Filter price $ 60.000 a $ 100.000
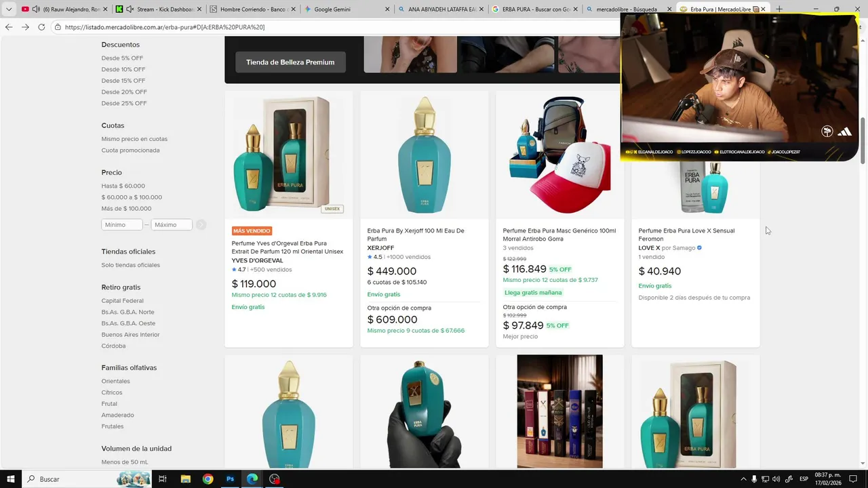The width and height of the screenshot is (868, 488). click(x=132, y=197)
